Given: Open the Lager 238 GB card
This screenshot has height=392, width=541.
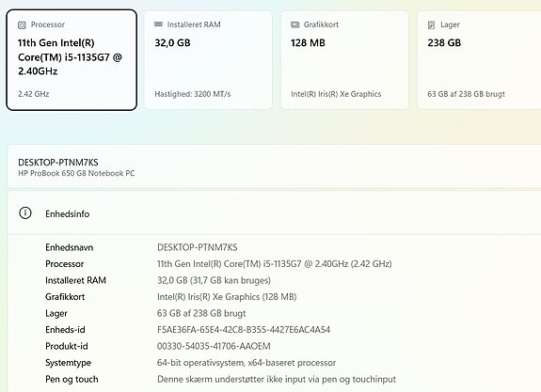Looking at the screenshot, I should click(480, 60).
